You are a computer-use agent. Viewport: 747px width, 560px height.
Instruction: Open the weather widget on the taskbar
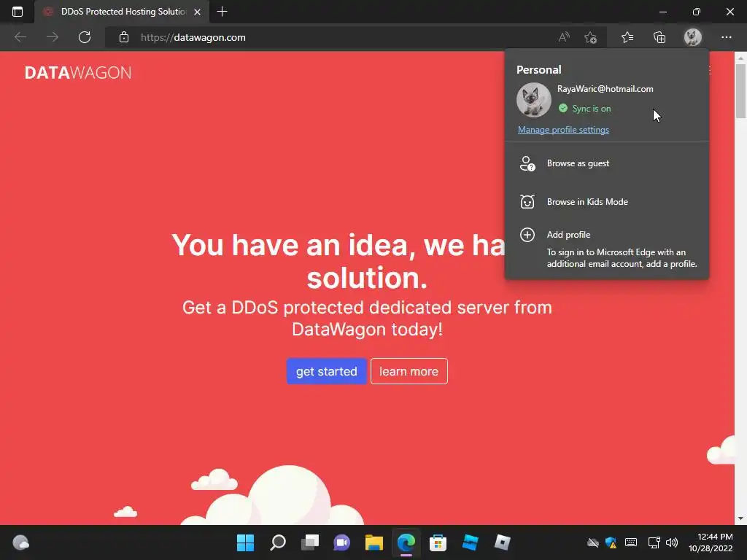[x=21, y=542]
